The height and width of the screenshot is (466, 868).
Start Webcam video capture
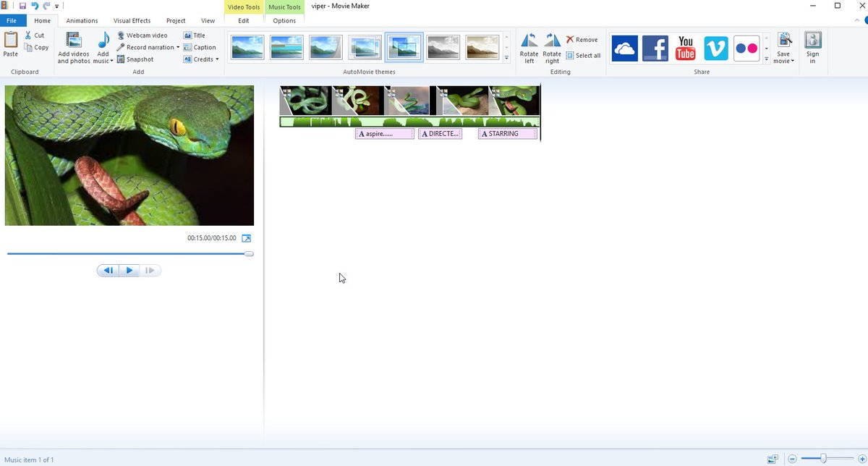pyautogui.click(x=142, y=35)
